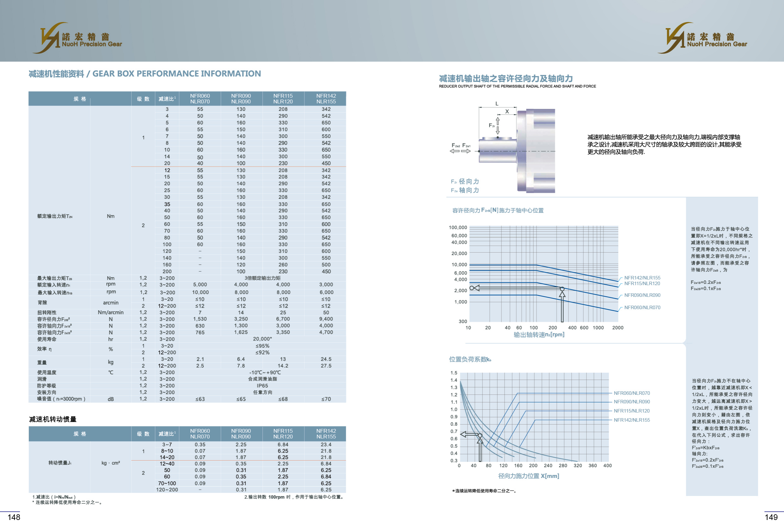Select the '使用寿命' row label

(x=47, y=339)
